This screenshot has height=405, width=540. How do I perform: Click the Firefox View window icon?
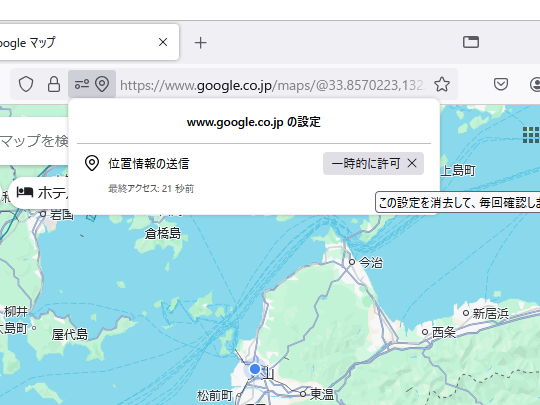(471, 42)
